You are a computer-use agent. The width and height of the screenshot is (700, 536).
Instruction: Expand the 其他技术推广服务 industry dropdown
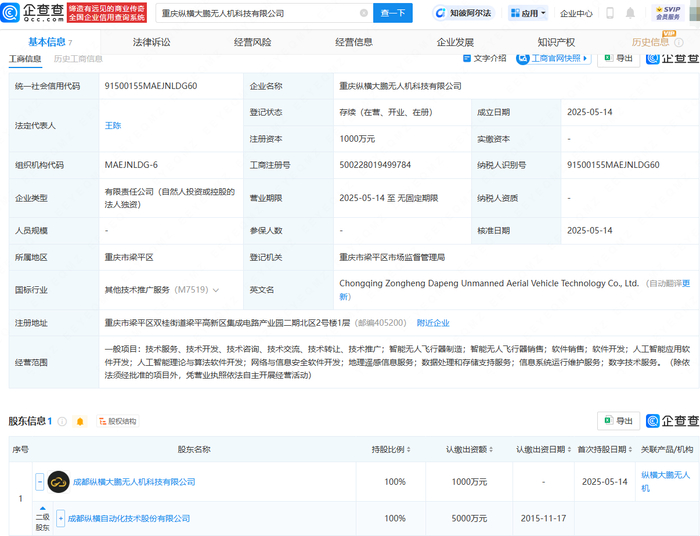pyautogui.click(x=215, y=290)
